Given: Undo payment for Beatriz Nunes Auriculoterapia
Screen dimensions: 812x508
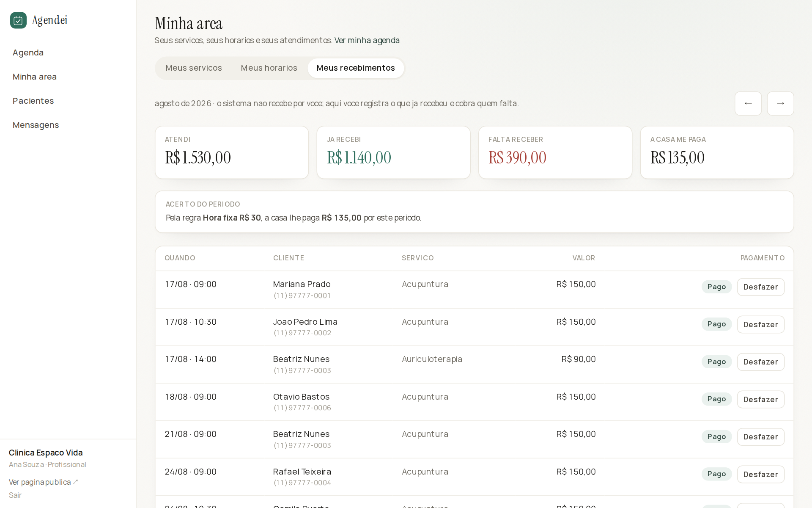Looking at the screenshot, I should click(x=760, y=362).
